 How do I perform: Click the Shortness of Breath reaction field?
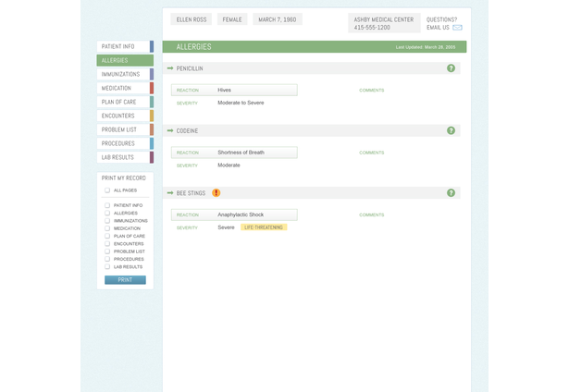click(x=234, y=153)
